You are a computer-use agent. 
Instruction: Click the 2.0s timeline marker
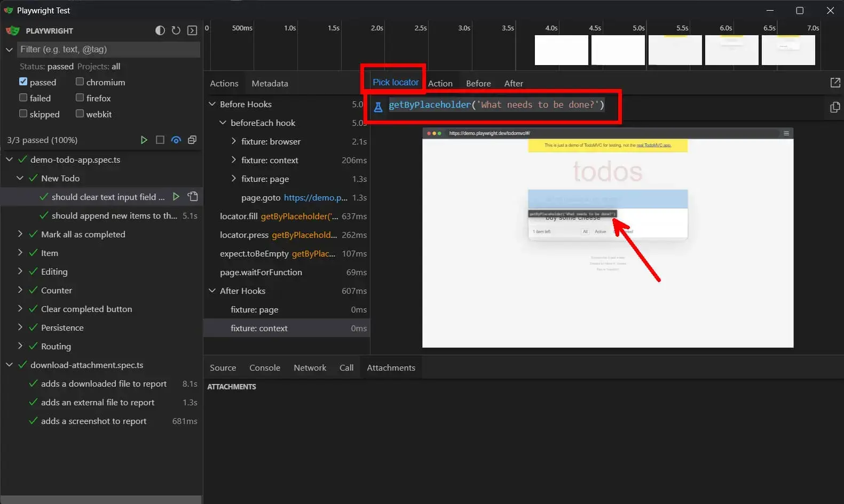pyautogui.click(x=377, y=28)
